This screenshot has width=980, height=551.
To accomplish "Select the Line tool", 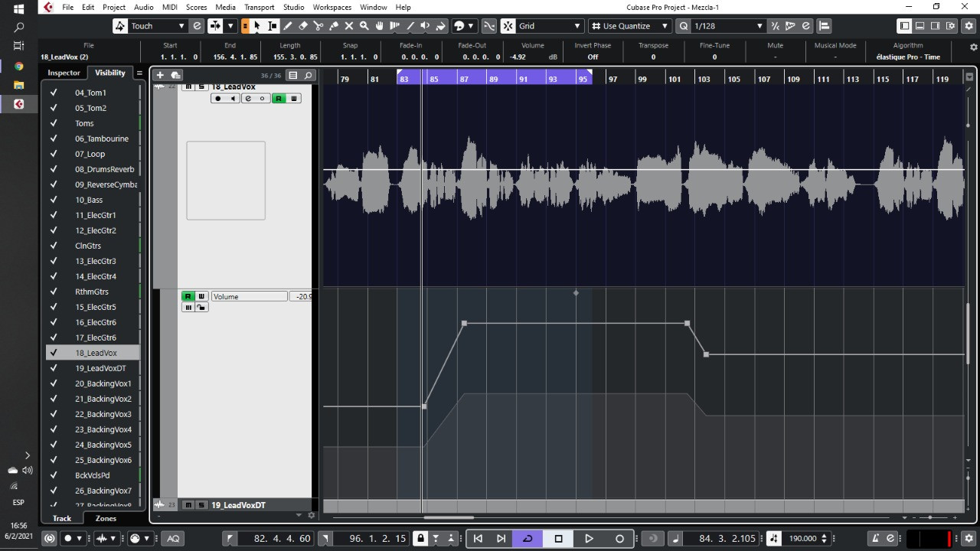I will point(410,26).
